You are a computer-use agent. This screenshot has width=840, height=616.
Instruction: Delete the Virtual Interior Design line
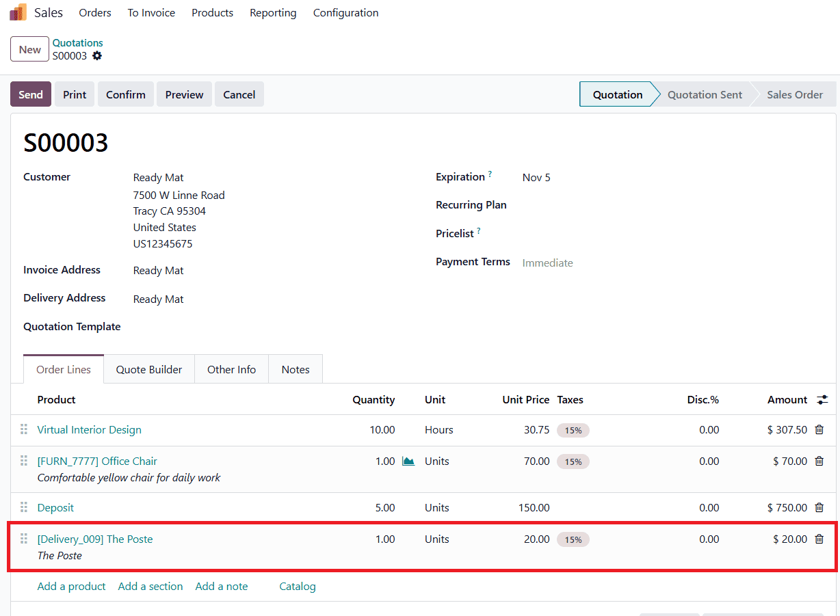(819, 430)
